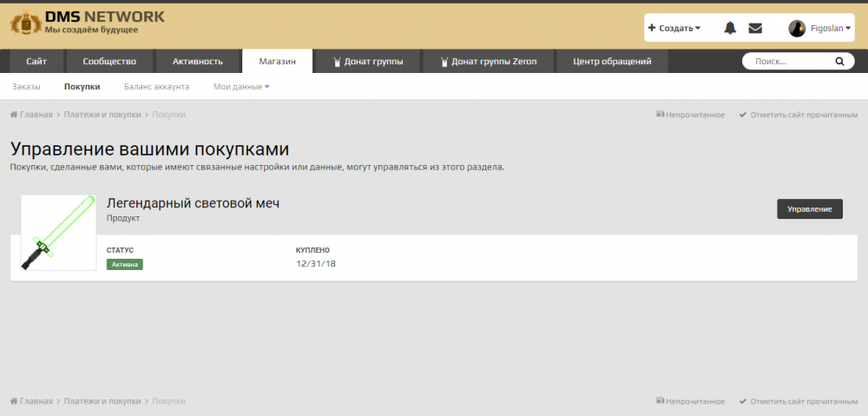Open the Центр обращений tab

(x=612, y=62)
